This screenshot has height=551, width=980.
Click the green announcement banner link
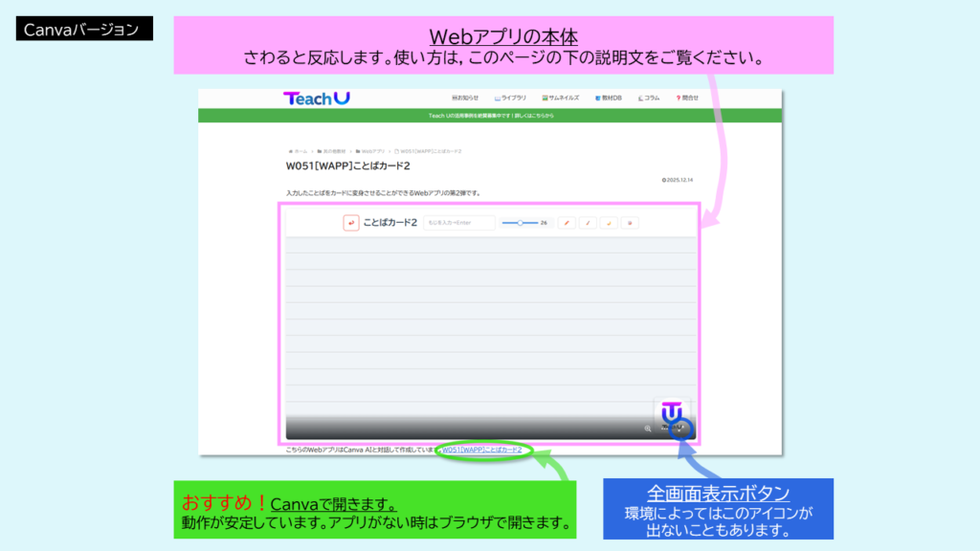[x=490, y=116]
